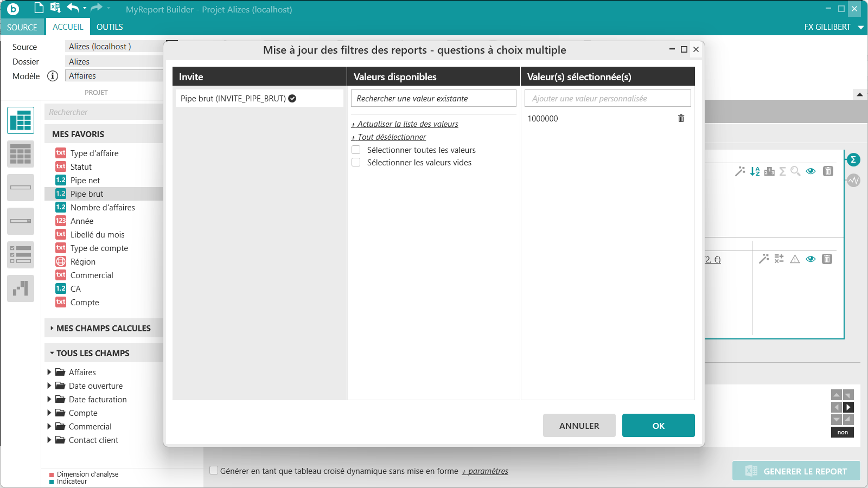Expand MES CHAMPS CALCULES section

(x=52, y=328)
